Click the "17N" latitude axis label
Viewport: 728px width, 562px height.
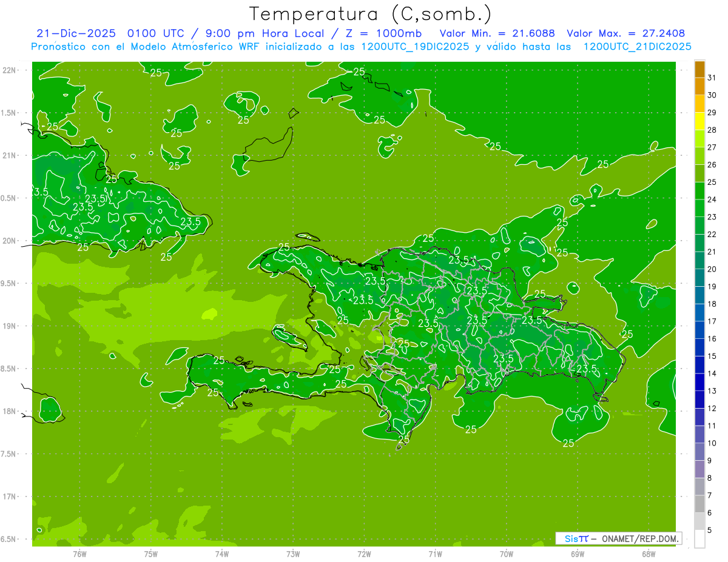click(10, 497)
